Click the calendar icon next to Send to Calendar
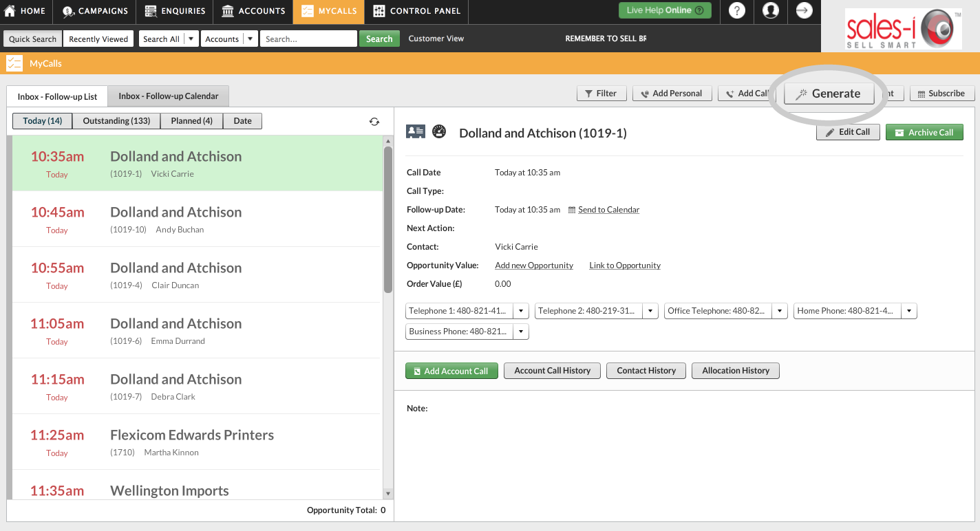This screenshot has width=980, height=531. click(572, 210)
